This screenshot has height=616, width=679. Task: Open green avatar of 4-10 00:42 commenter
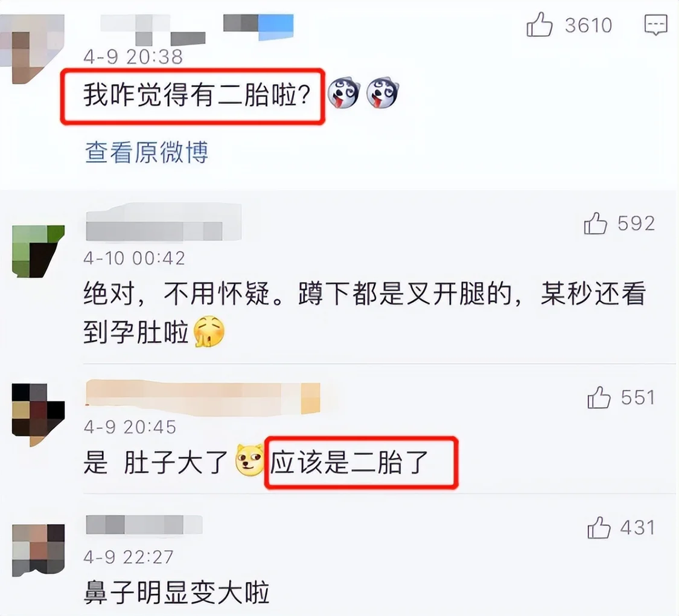tap(38, 251)
